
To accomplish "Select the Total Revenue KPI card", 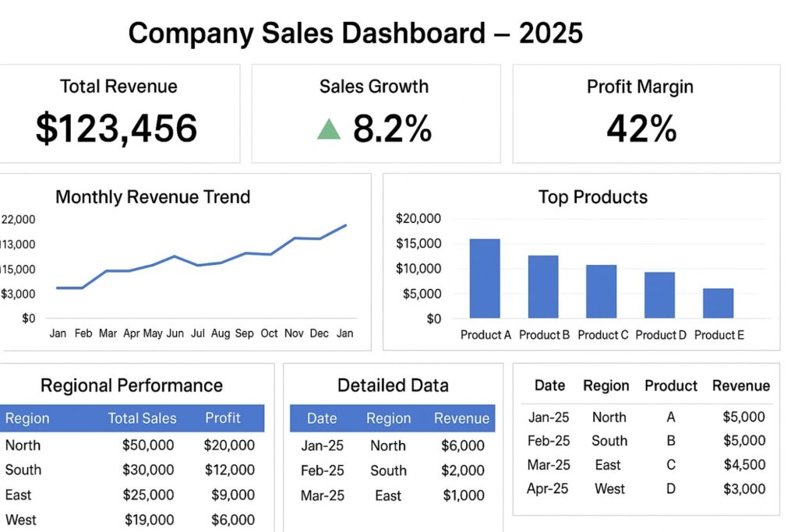I will click(x=119, y=113).
